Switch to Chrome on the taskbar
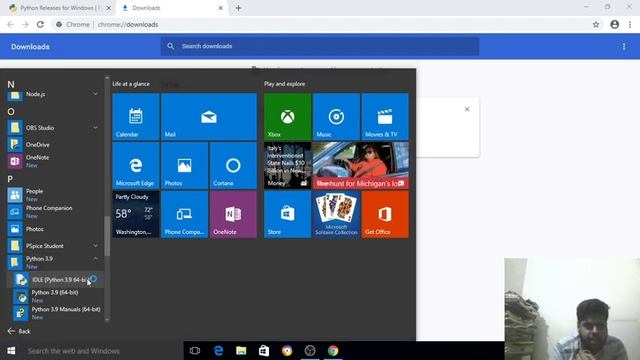This screenshot has height=360, width=640. click(x=333, y=351)
